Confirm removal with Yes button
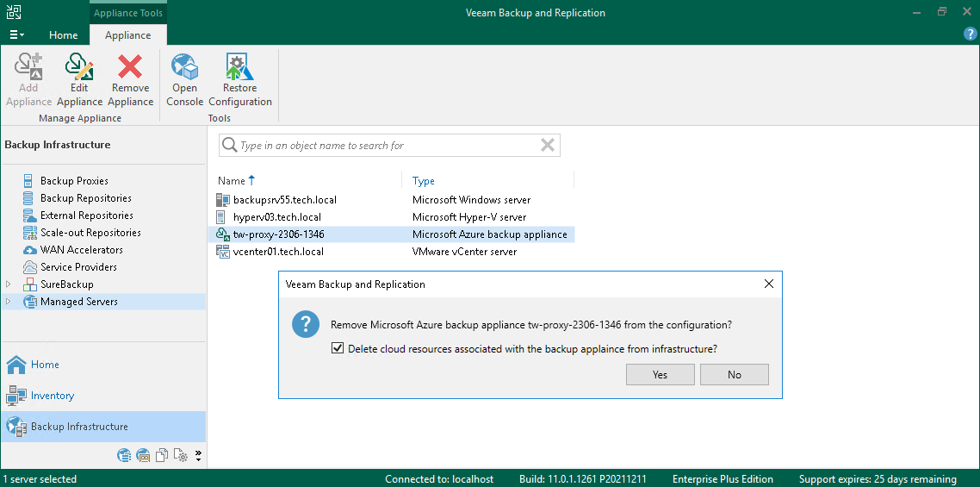 (x=660, y=374)
